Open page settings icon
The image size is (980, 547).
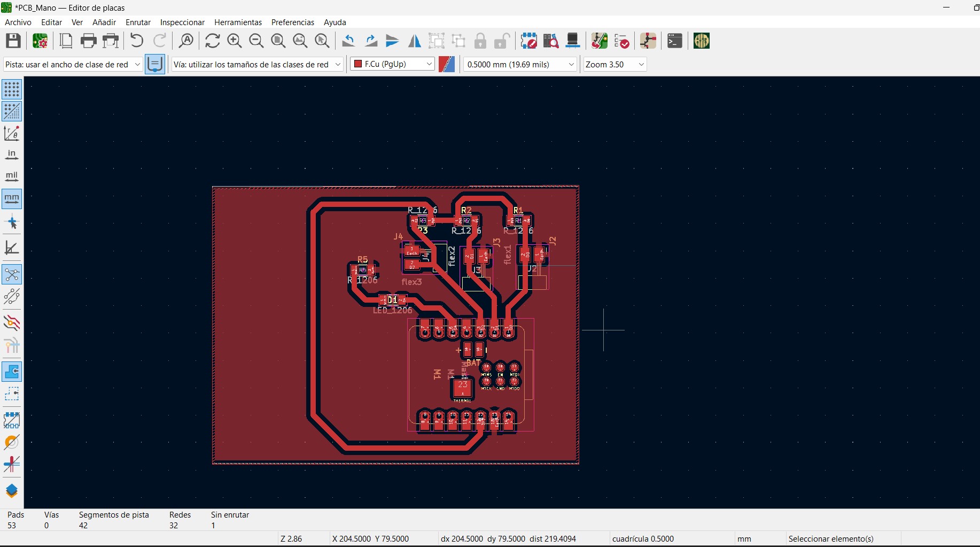66,41
